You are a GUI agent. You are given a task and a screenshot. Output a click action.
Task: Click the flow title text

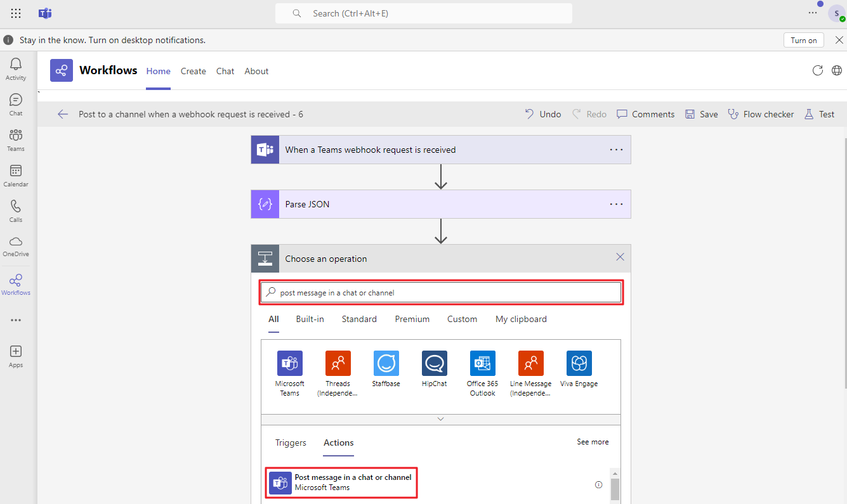click(191, 114)
